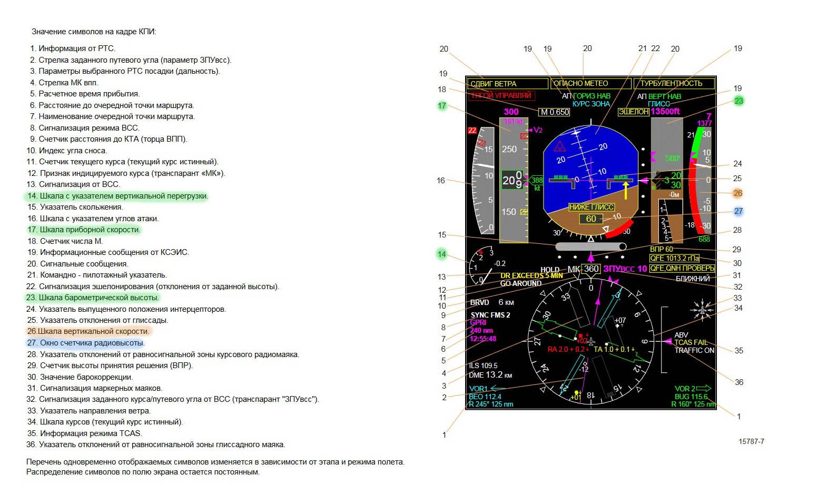Select the QFE 1013.2 гПа baro setting box
This screenshot has width=818, height=504.
pyautogui.click(x=675, y=259)
